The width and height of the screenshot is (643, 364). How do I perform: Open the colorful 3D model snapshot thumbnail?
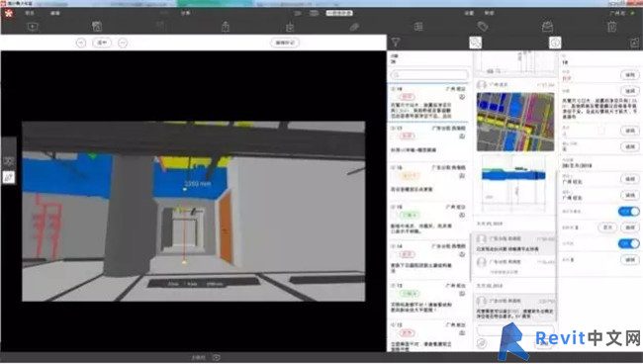click(515, 122)
